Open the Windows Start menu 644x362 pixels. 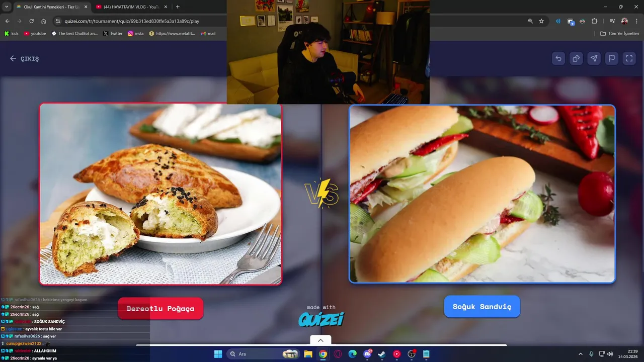tap(218, 354)
